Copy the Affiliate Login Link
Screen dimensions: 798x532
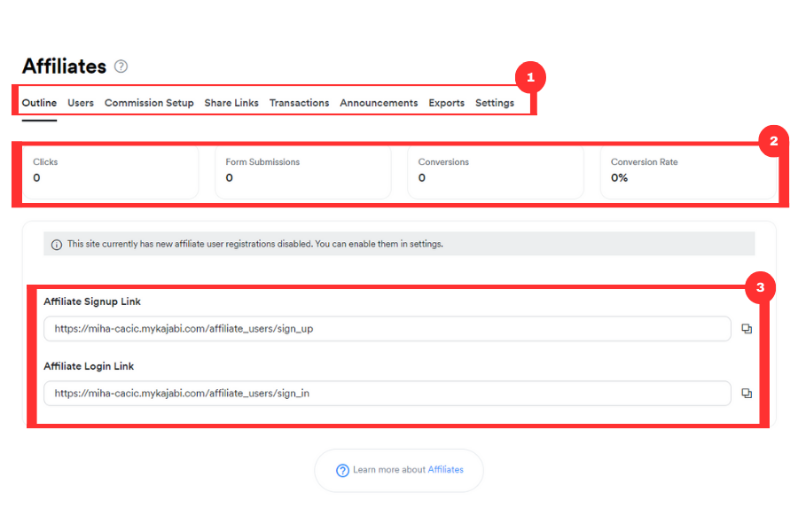click(746, 394)
